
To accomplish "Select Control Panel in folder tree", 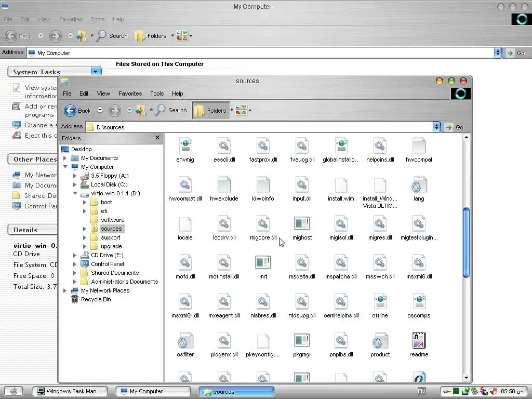I will click(x=107, y=264).
